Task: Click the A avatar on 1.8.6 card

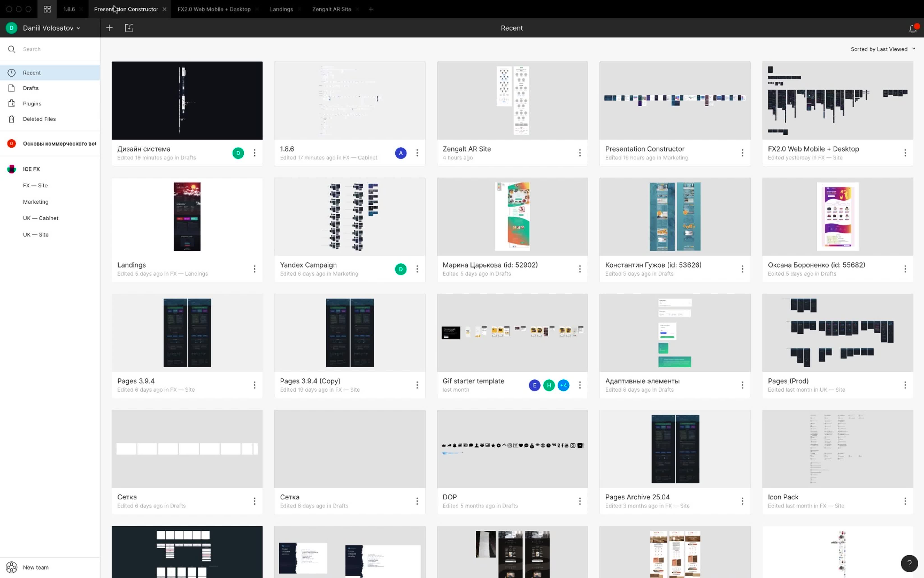Action: click(x=400, y=153)
